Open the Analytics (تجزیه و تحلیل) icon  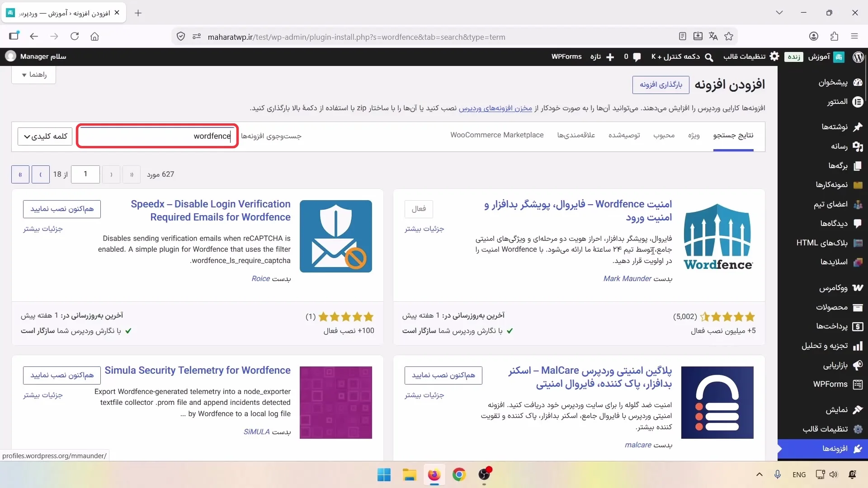858,346
